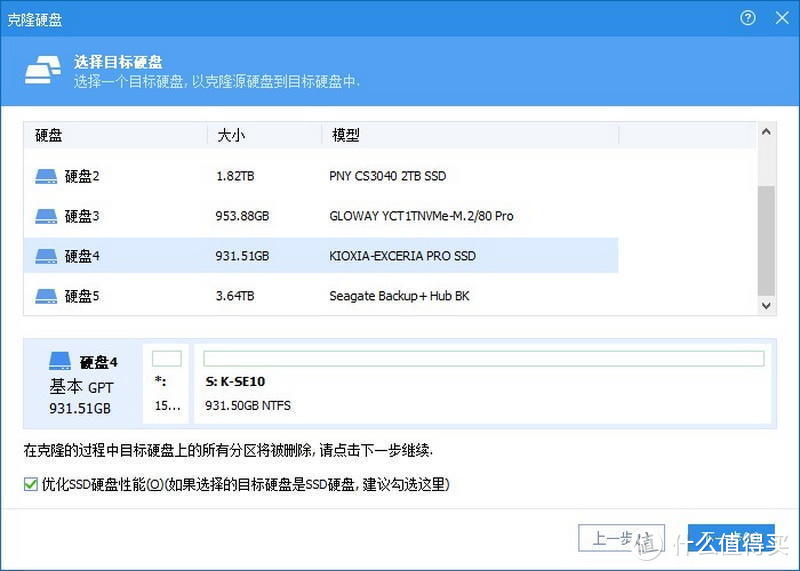The image size is (800, 571).
Task: Click the drive icon for 硬盘4 row
Action: click(x=46, y=256)
